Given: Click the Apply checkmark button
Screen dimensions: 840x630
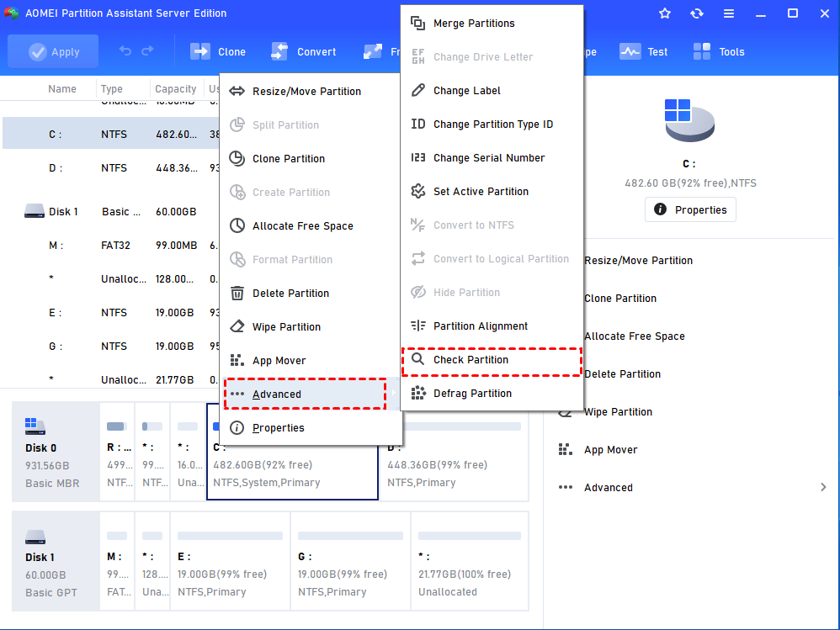Looking at the screenshot, I should pos(53,52).
